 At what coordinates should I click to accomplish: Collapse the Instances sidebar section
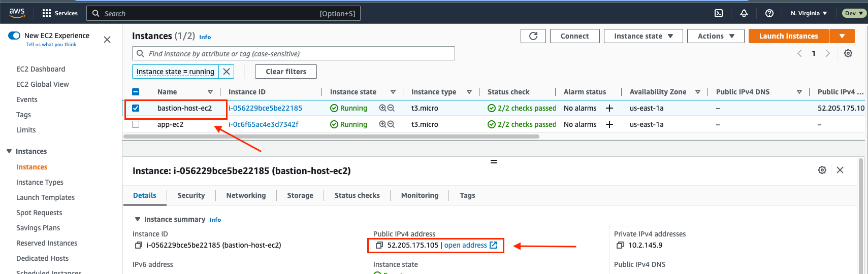pyautogui.click(x=9, y=151)
